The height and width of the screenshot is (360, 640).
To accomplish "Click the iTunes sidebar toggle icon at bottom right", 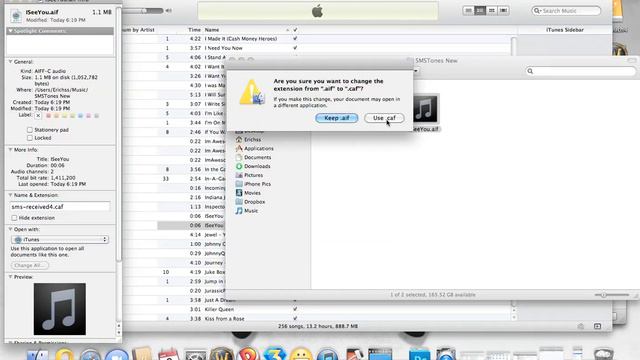I will tap(598, 326).
